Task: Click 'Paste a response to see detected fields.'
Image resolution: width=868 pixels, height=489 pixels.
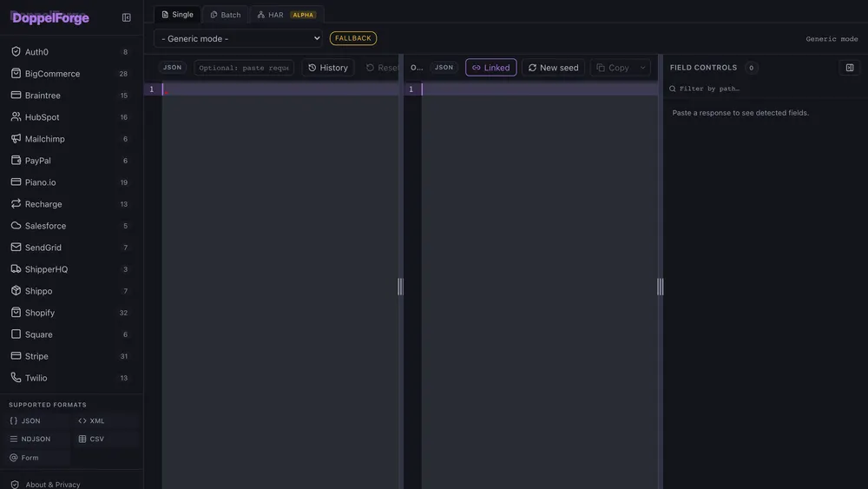Action: (740, 113)
